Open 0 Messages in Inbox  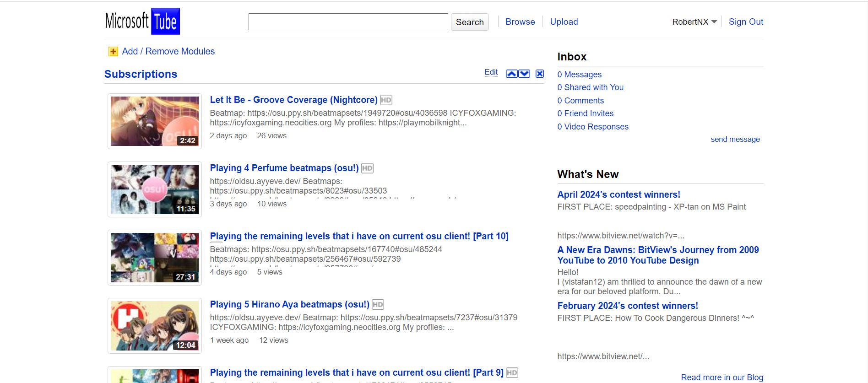pos(579,74)
